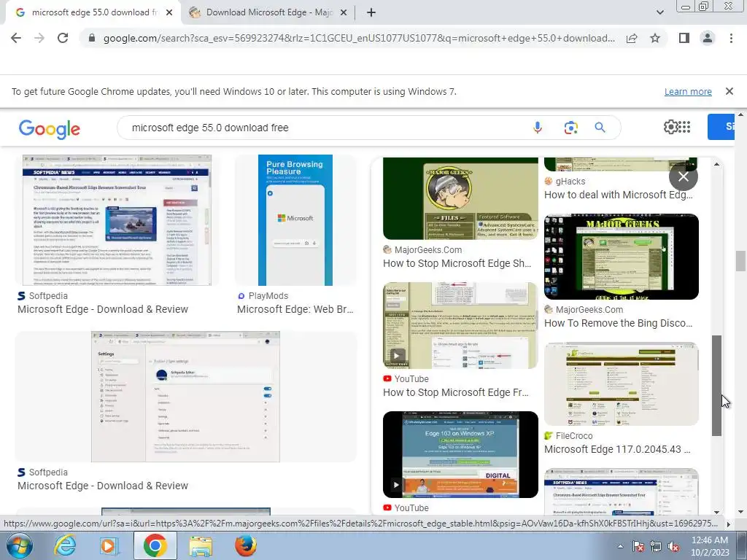Launch Firefox from the taskbar

tap(245, 545)
